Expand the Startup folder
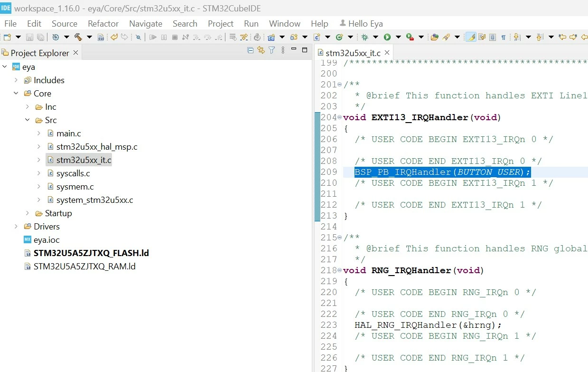The image size is (588, 372). click(28, 213)
